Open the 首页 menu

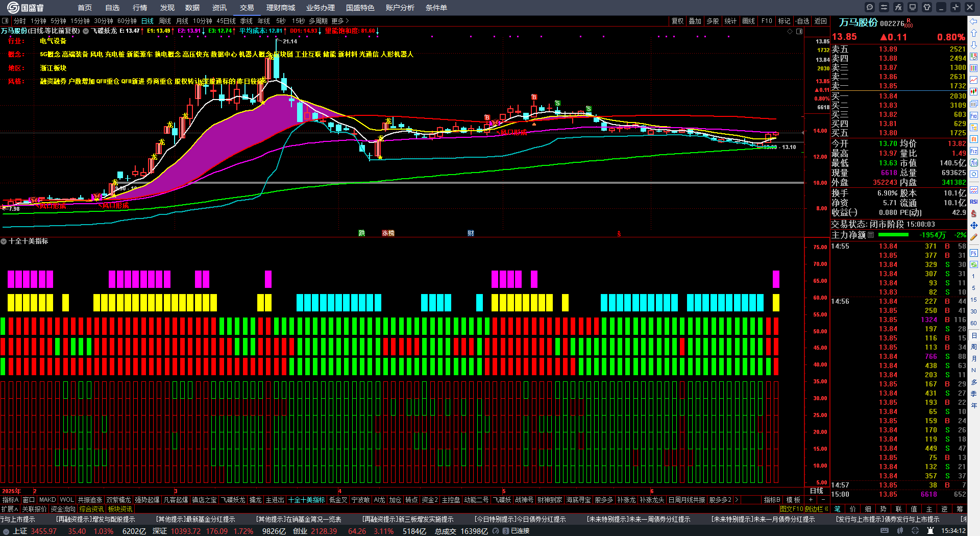[x=85, y=8]
